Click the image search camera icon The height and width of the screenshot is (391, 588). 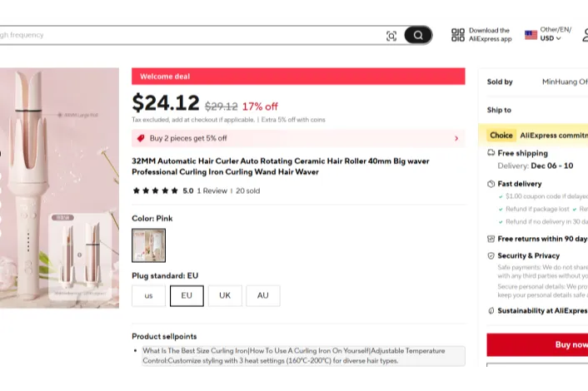click(391, 36)
